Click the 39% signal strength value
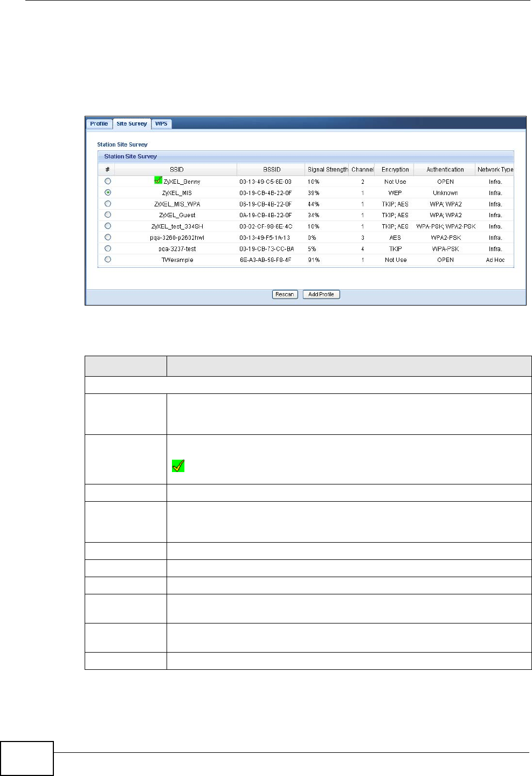This screenshot has width=532, height=776. tap(313, 193)
